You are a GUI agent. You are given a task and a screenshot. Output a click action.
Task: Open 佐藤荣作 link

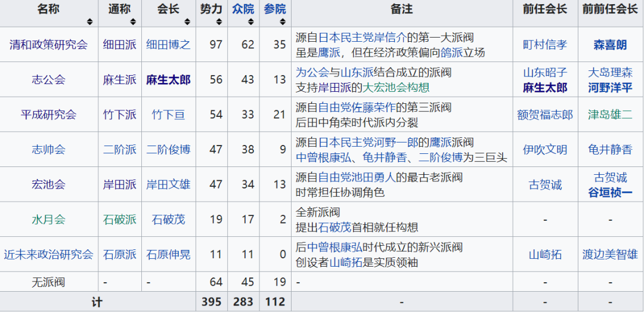[x=373, y=108]
